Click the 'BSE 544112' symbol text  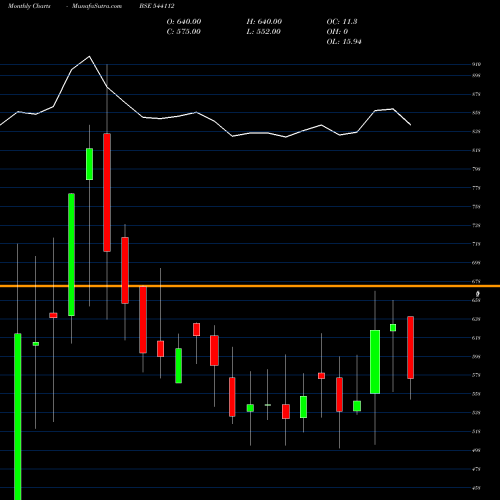coord(157,6)
